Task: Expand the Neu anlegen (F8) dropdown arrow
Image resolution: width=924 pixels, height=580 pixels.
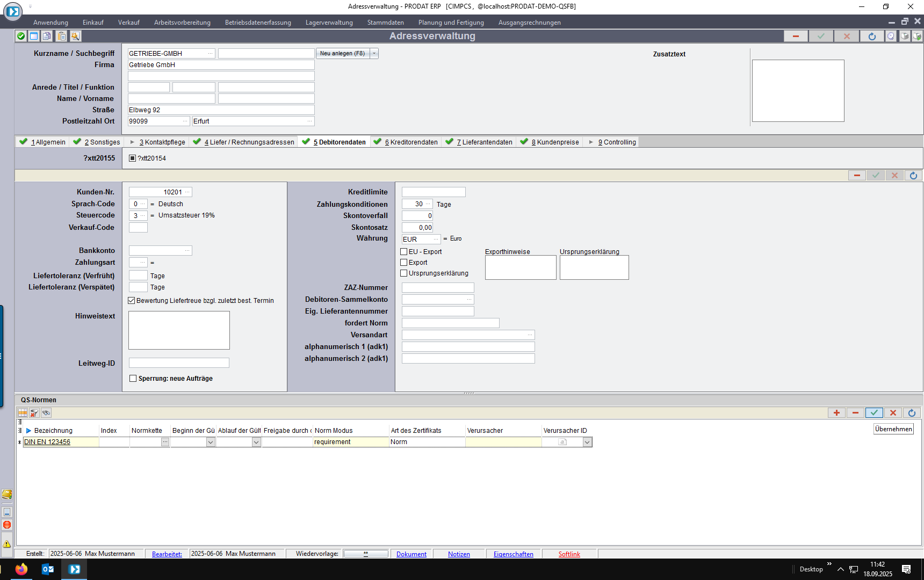Action: (x=374, y=54)
